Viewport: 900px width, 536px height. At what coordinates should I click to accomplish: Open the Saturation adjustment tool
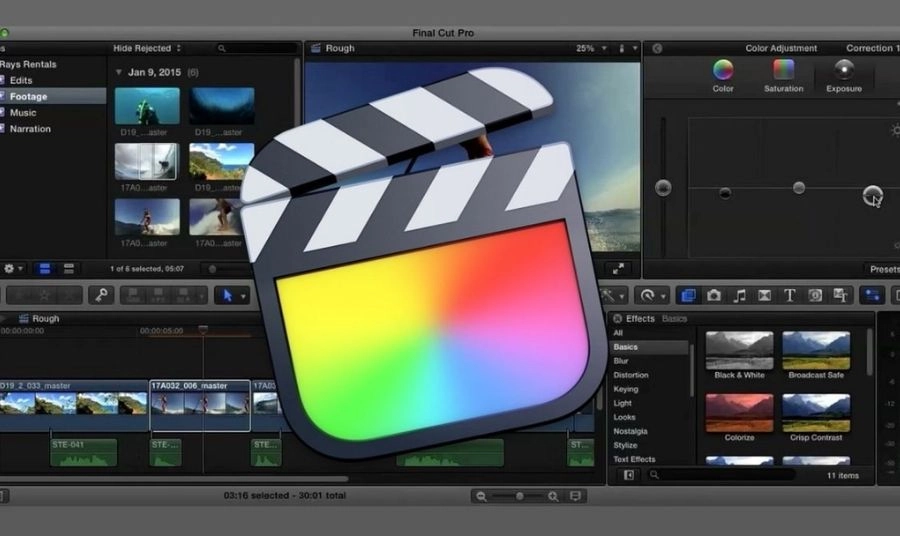tap(783, 75)
